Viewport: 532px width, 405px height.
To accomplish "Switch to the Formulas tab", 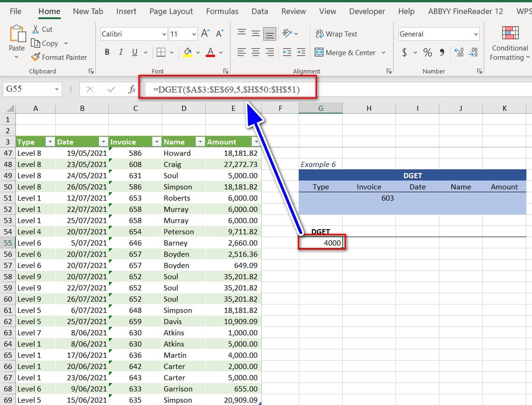I will [222, 11].
